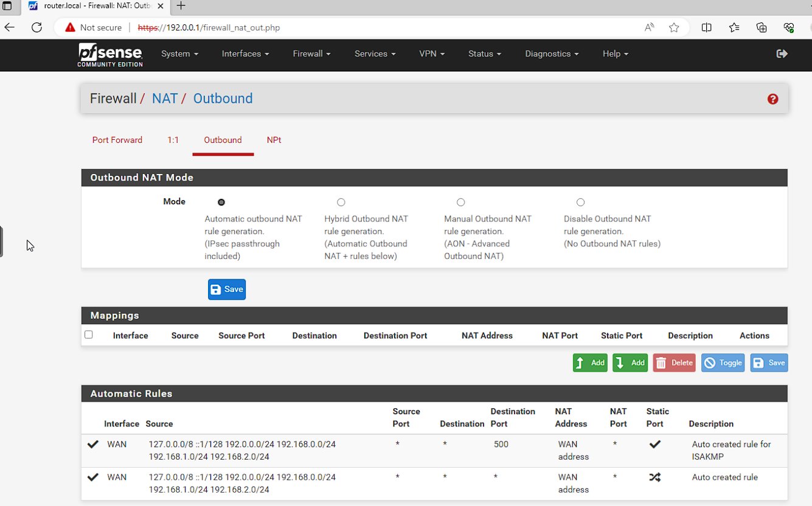The height and width of the screenshot is (506, 812).
Task: Open the Interfaces dropdown menu
Action: click(x=245, y=54)
